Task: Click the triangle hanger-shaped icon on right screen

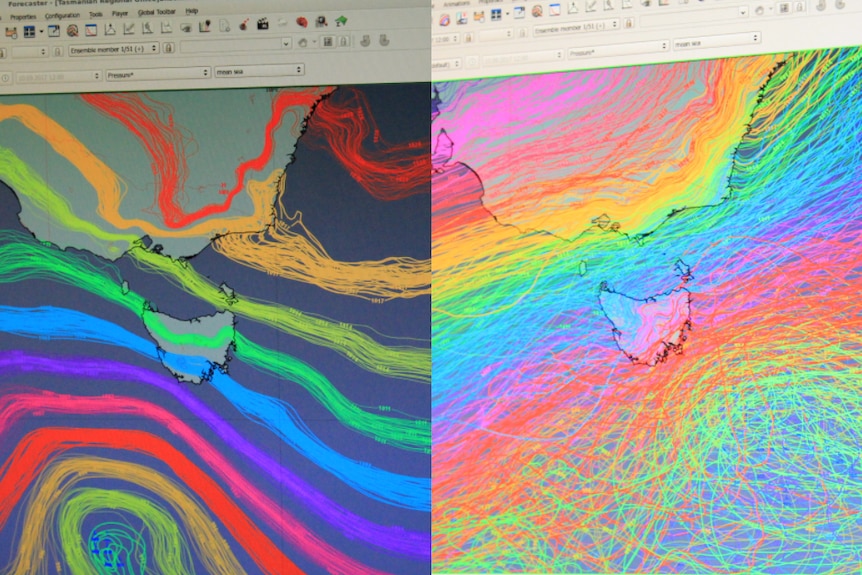Action: (573, 8)
